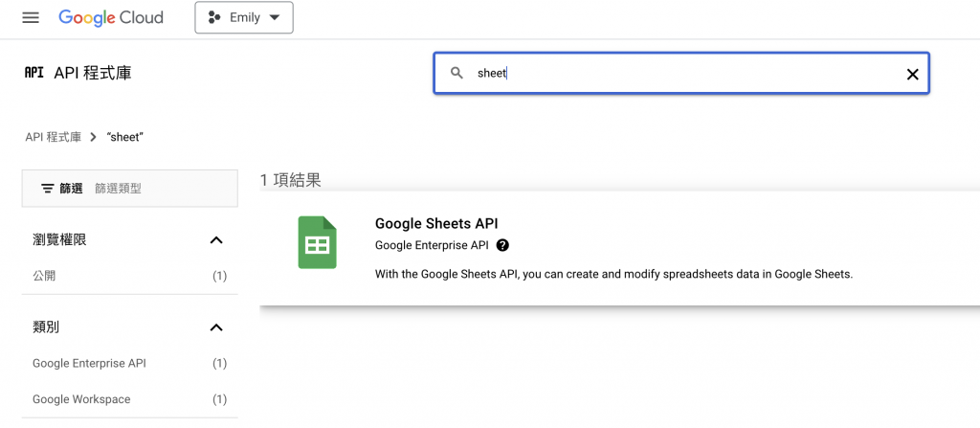Filter by Google Workspace category

tap(81, 399)
